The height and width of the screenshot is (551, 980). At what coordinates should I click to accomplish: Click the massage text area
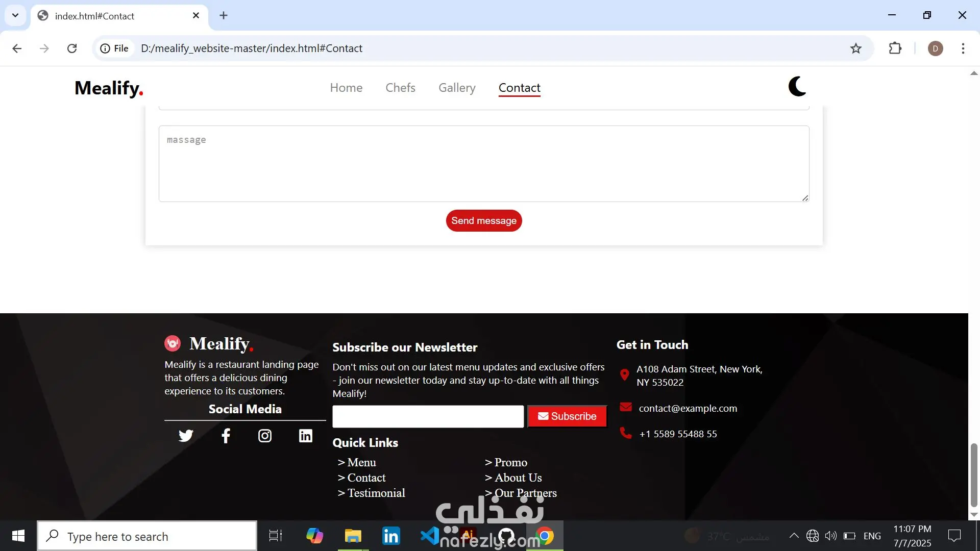(483, 163)
